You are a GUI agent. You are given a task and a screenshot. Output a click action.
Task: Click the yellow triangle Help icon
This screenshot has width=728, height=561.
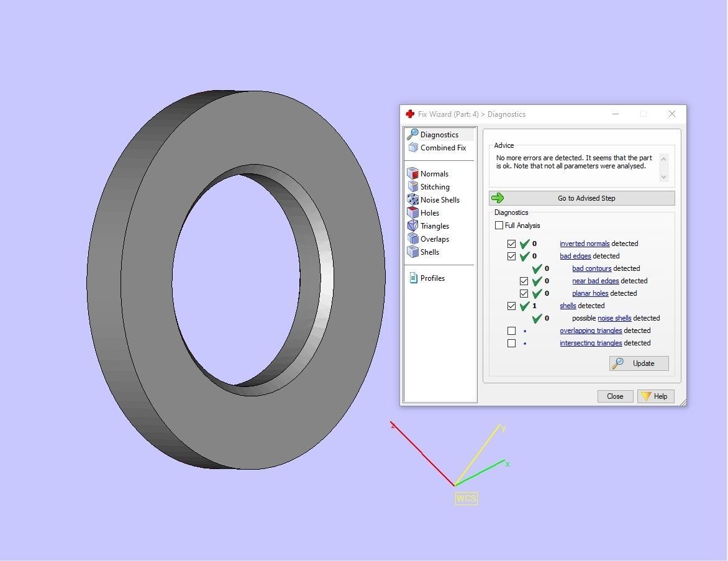pos(646,396)
